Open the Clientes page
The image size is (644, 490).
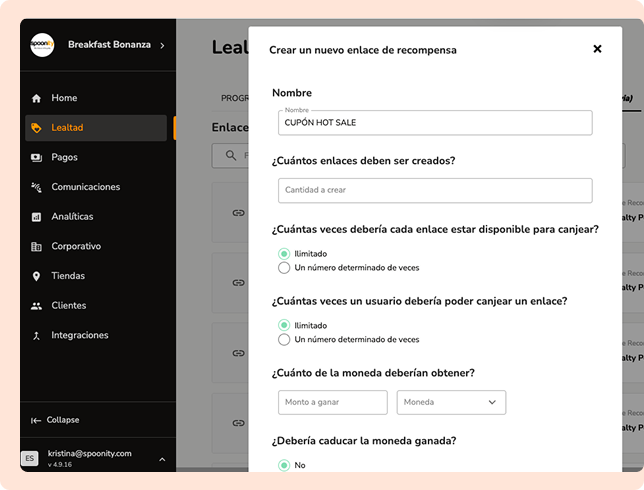(x=96, y=306)
